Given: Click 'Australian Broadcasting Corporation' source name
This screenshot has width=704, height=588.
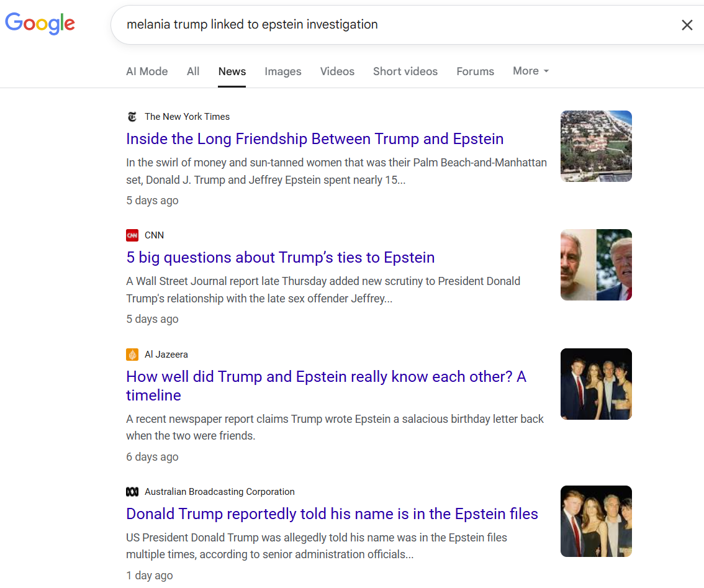Looking at the screenshot, I should [x=220, y=492].
